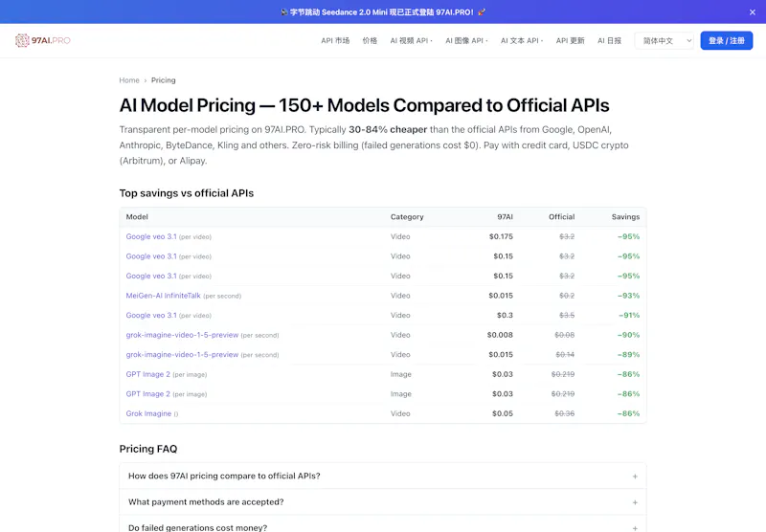Click the $0.008 price cell
766x532 pixels.
[500, 335]
